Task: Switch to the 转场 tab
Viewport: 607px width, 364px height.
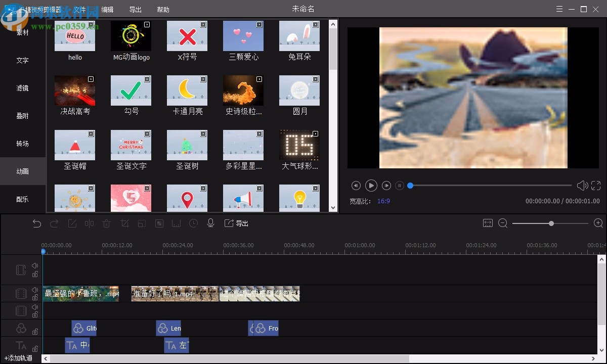Action: 23,144
